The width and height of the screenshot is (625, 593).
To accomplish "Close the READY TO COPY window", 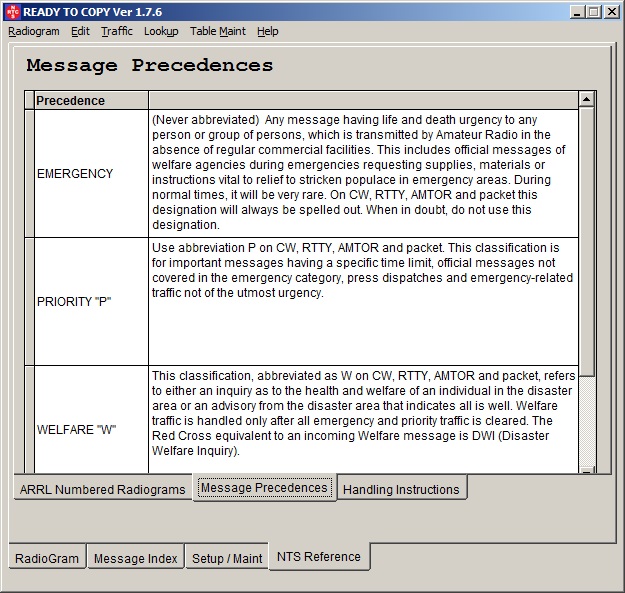I will pyautogui.click(x=612, y=12).
